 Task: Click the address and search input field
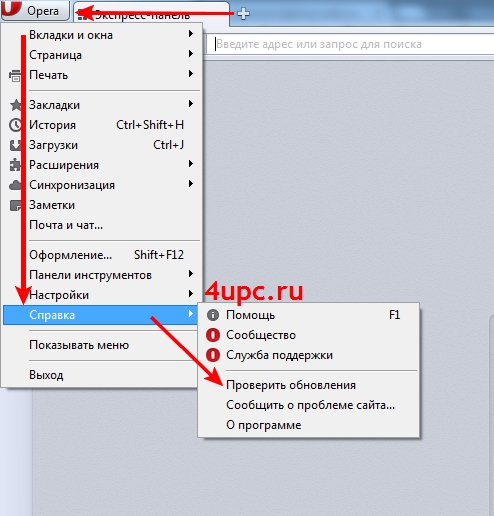350,44
